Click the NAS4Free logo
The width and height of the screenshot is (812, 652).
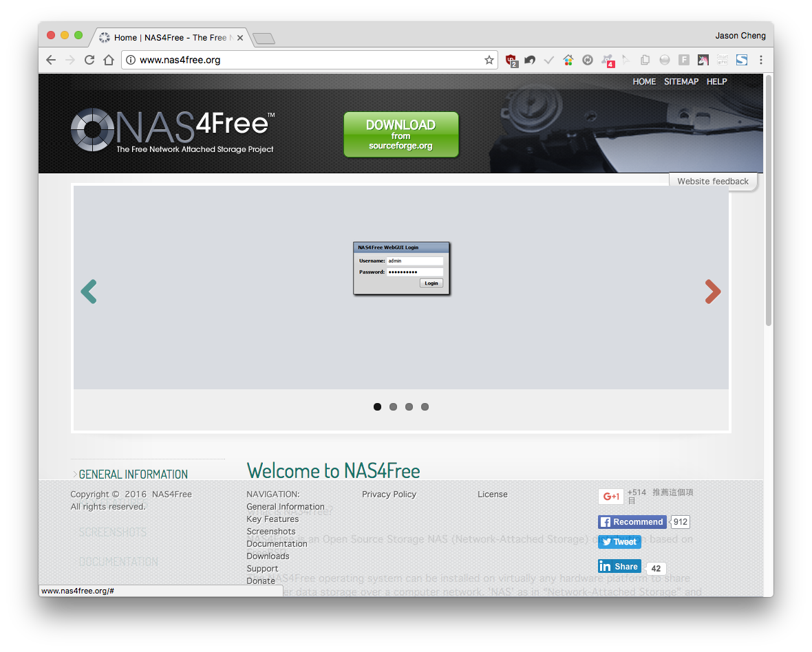coord(173,131)
